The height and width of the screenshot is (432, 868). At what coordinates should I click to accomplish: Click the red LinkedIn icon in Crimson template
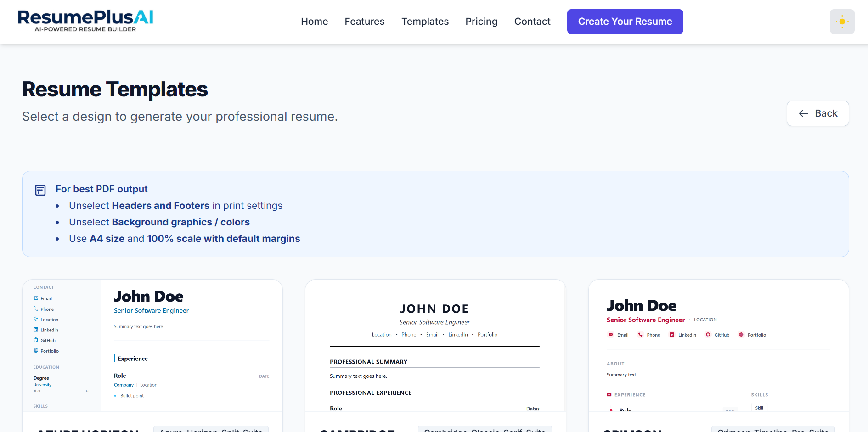(x=672, y=335)
